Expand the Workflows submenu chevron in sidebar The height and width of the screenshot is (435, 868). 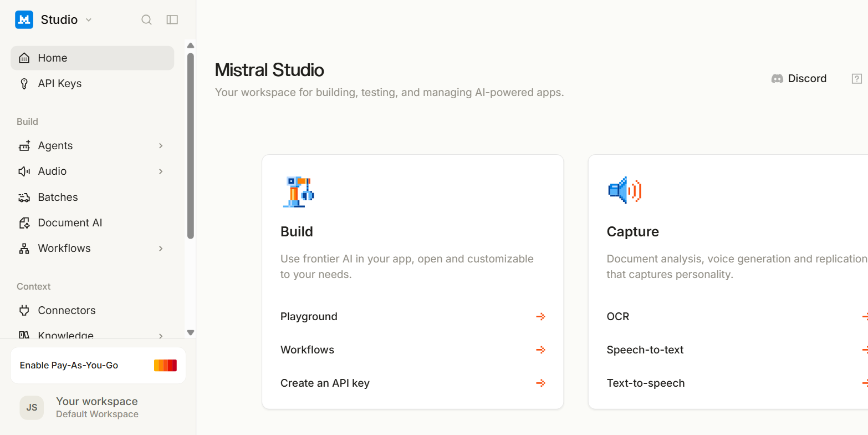click(x=161, y=249)
